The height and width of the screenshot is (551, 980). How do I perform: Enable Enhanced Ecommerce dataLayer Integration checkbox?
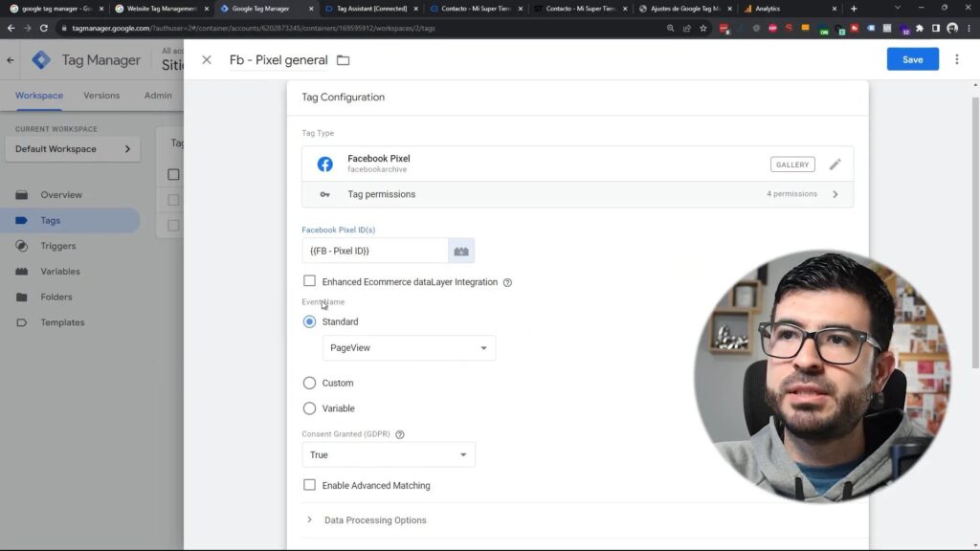[309, 281]
